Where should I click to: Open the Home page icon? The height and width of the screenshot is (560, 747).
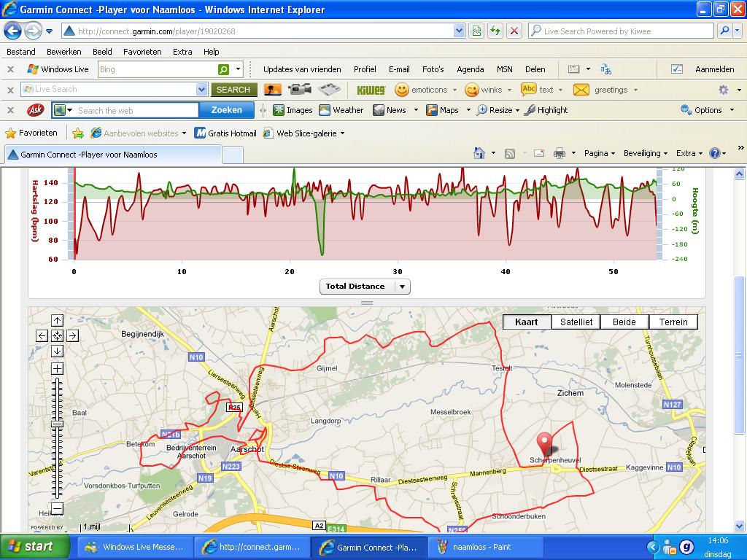tap(479, 153)
